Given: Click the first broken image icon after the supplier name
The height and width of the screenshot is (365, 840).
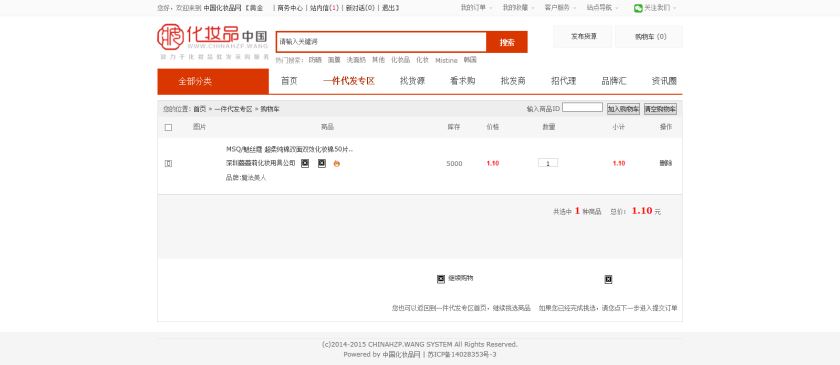Looking at the screenshot, I should 305,163.
